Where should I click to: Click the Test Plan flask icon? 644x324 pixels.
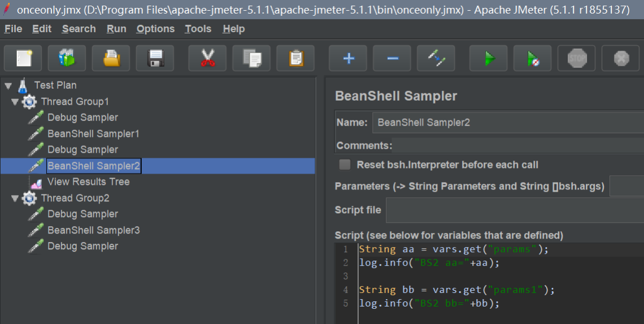coord(23,85)
